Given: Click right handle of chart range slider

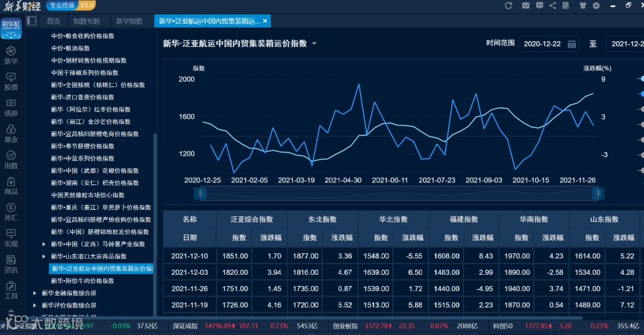Looking at the screenshot, I should point(599,193).
